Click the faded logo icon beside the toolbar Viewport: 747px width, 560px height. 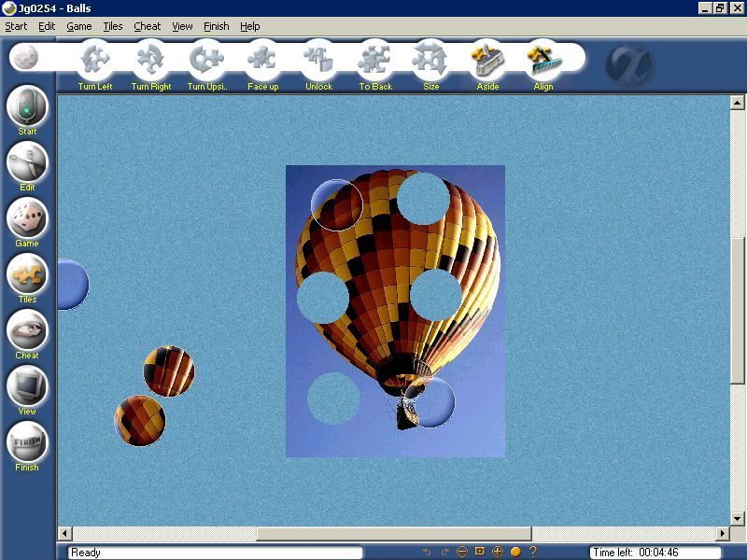[x=628, y=64]
